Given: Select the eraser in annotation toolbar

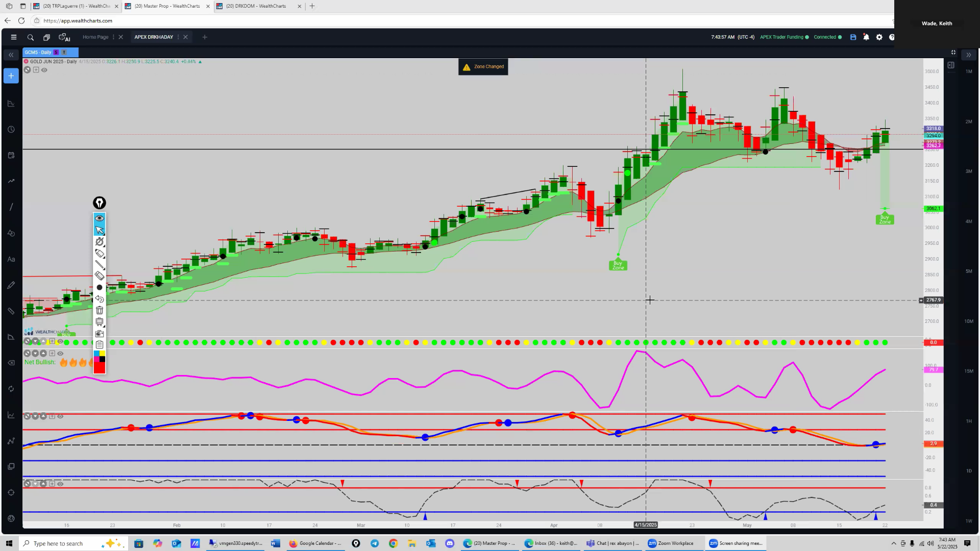Looking at the screenshot, I should pyautogui.click(x=100, y=276).
